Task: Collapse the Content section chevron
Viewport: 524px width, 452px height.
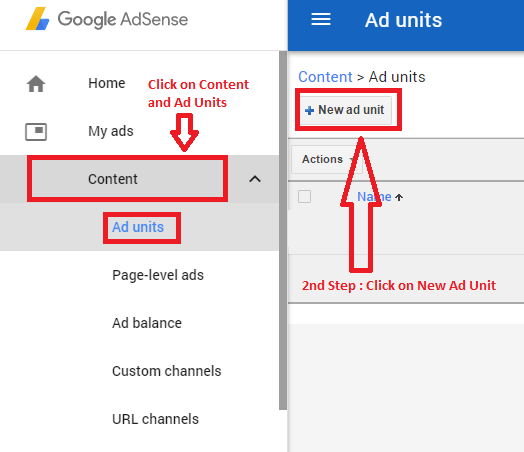Action: coord(255,179)
